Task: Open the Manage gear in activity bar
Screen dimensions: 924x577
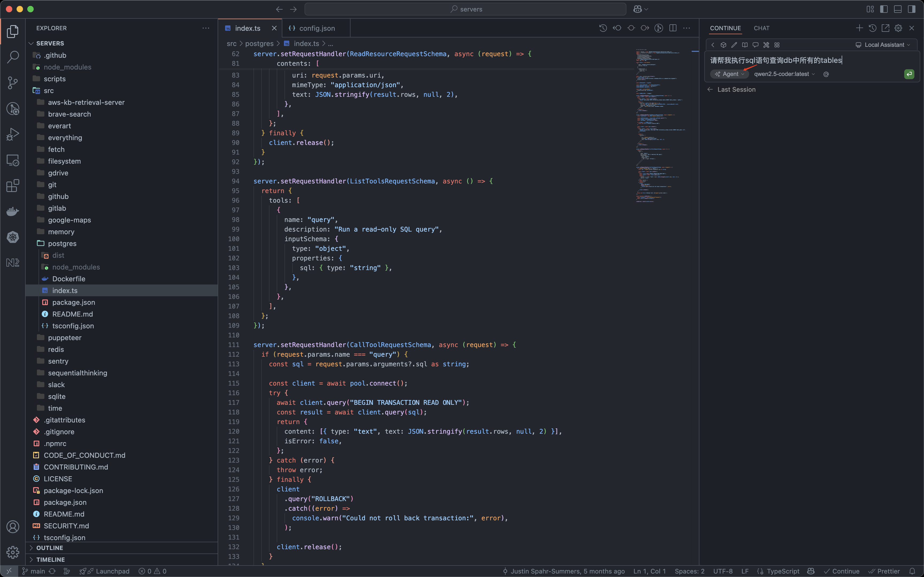Action: pos(13,552)
